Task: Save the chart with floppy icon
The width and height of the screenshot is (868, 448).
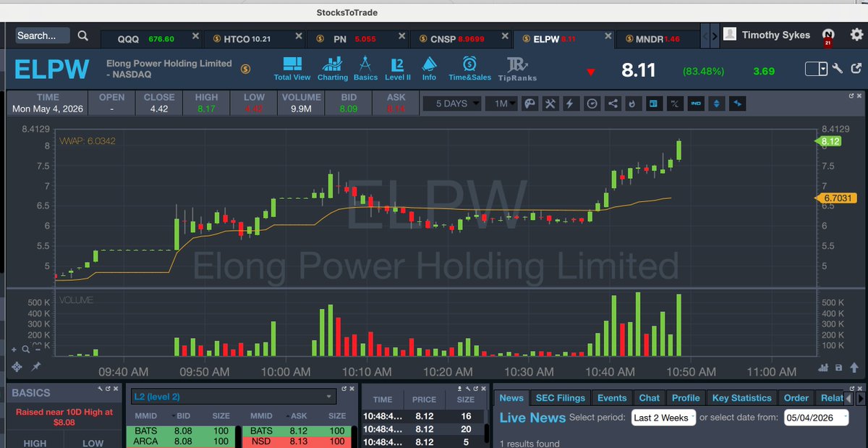Action: point(838,368)
